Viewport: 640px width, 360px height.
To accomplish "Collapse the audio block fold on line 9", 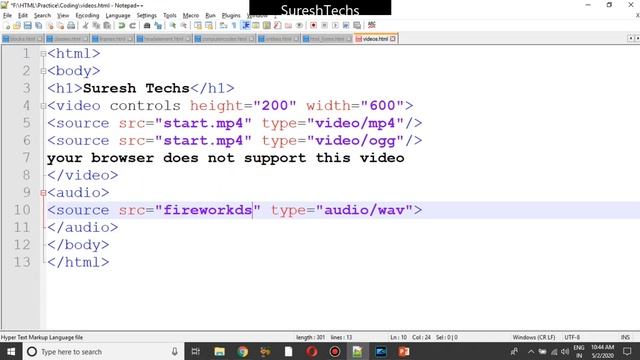I will [x=43, y=193].
